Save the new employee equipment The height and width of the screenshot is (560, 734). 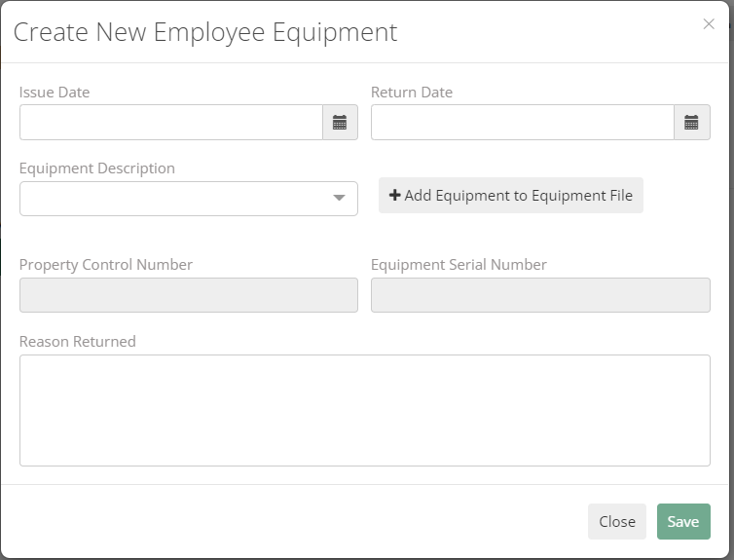[x=683, y=522]
